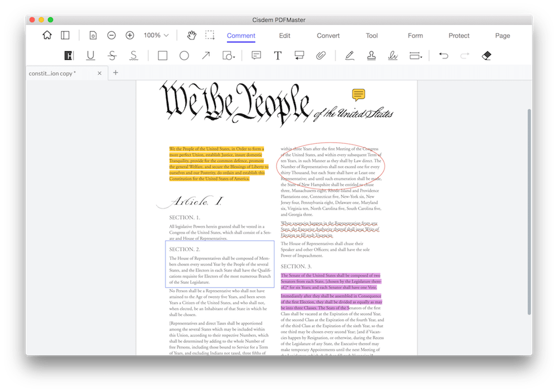Click the purple highlighted Senate paragraph

pos(331,281)
